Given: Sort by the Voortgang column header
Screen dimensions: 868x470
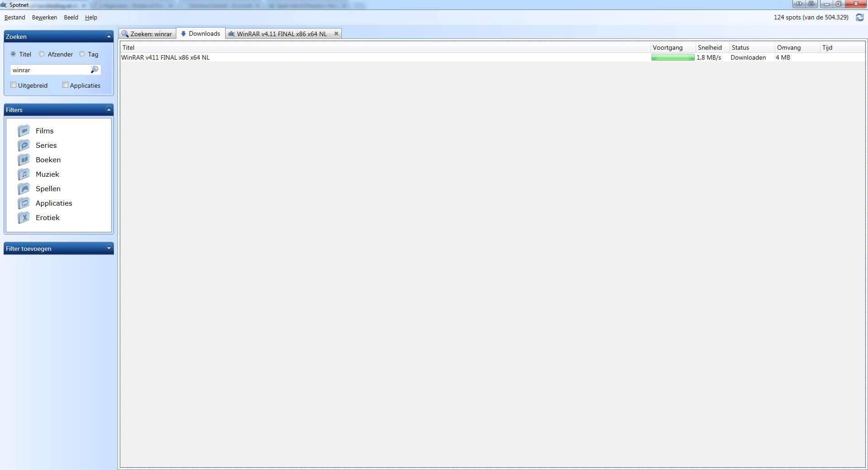Looking at the screenshot, I should click(x=673, y=47).
